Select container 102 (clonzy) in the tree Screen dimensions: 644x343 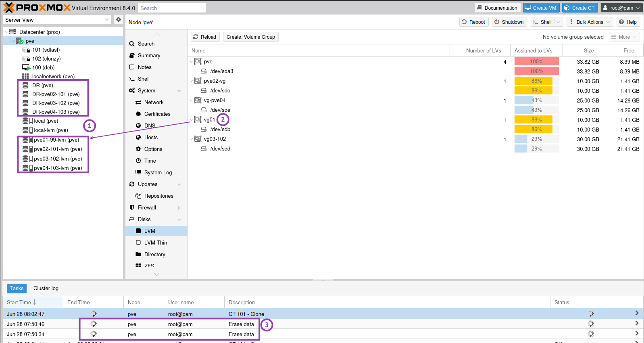pyautogui.click(x=46, y=59)
